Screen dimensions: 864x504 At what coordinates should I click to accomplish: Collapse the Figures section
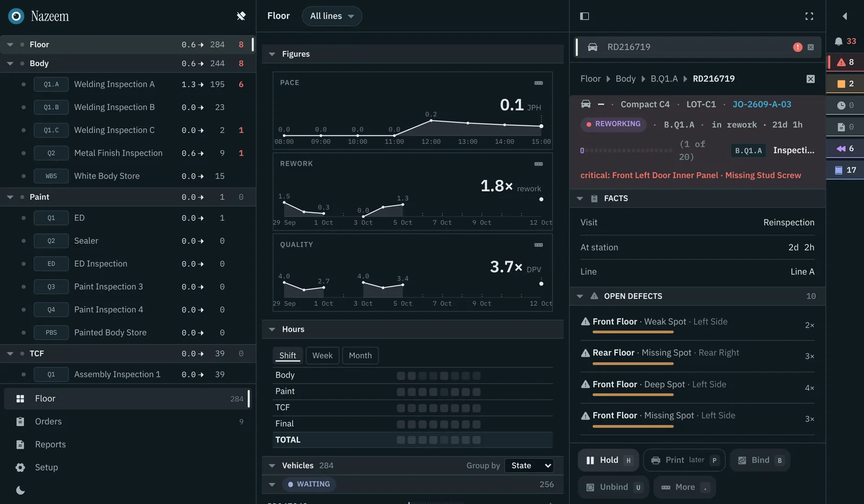(272, 54)
